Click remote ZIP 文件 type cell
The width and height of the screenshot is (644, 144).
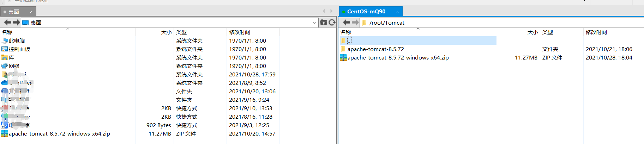point(552,58)
